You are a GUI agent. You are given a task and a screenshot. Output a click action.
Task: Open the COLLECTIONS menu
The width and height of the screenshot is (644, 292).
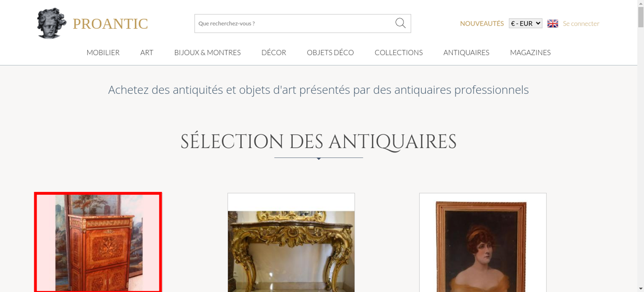point(399,52)
